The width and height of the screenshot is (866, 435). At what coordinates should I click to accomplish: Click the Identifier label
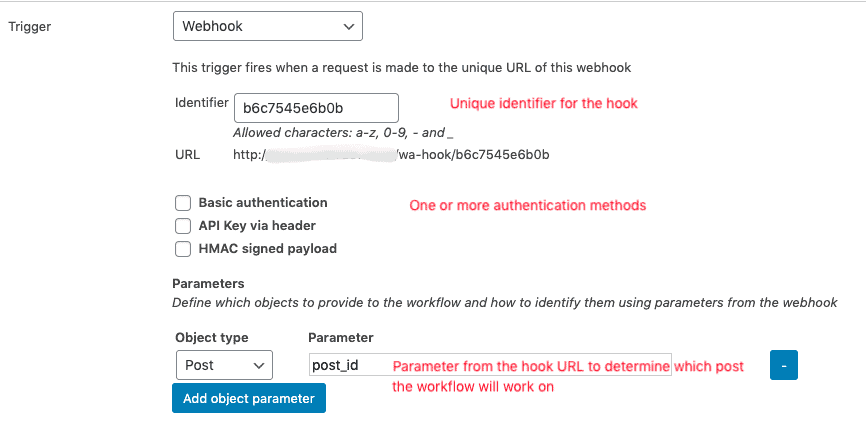(x=202, y=103)
